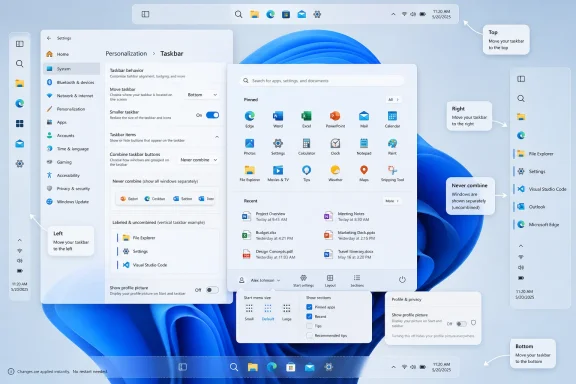This screenshot has height=384, width=576.
Task: Open Move taskbar dropdown showing Bottom
Action: tap(202, 95)
